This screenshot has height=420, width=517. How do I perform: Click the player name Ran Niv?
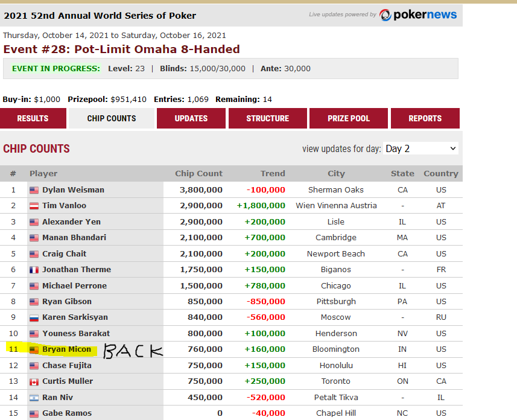click(x=58, y=398)
